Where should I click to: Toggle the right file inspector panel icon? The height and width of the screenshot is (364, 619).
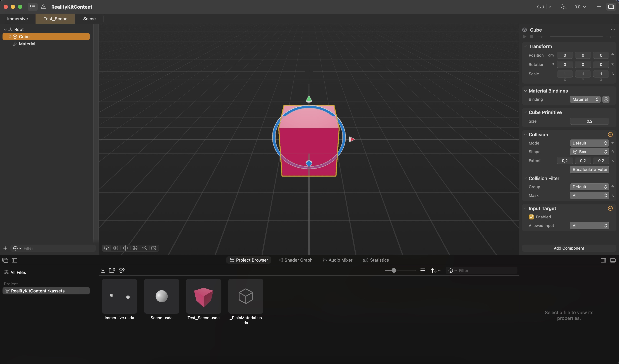click(603, 260)
